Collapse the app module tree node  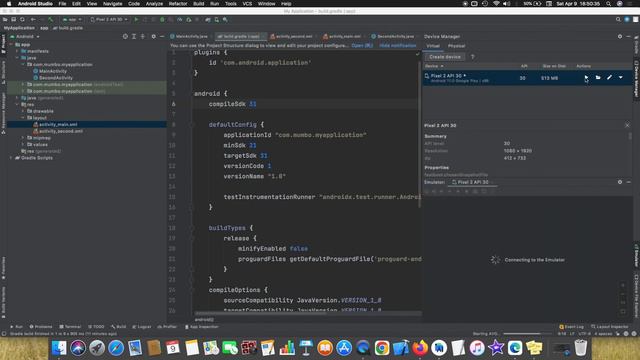tap(11, 44)
